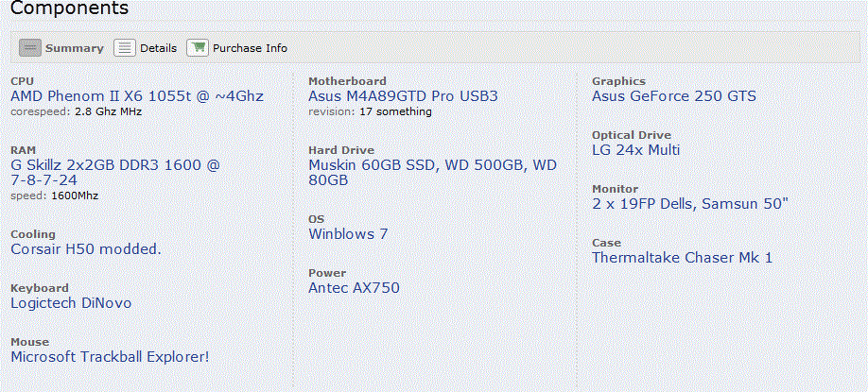Image resolution: width=868 pixels, height=392 pixels.
Task: Open the Purchase Info tab label
Action: coord(251,48)
